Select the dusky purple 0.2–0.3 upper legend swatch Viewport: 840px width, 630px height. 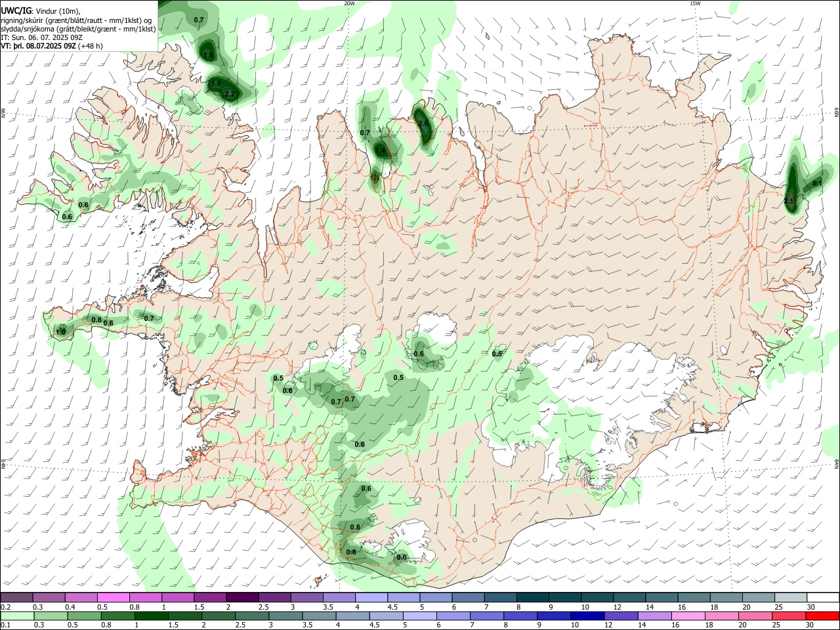[x=17, y=597]
